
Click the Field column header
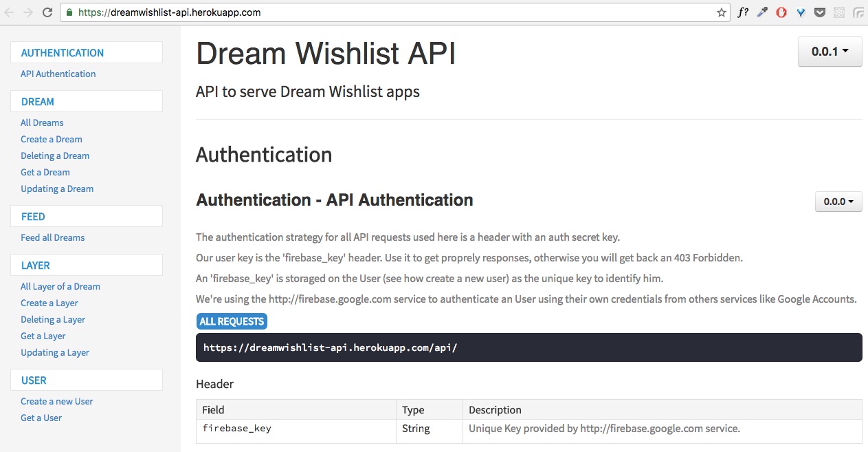(x=296, y=410)
